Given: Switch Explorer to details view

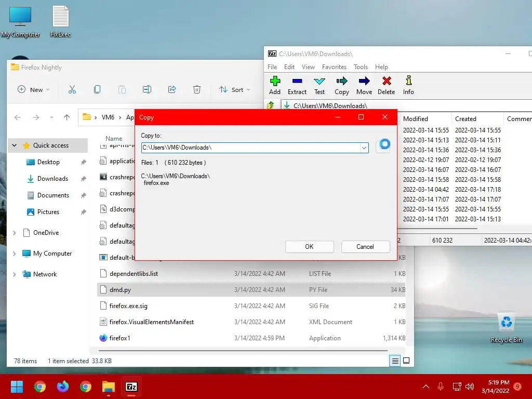Looking at the screenshot, I should coord(395,361).
